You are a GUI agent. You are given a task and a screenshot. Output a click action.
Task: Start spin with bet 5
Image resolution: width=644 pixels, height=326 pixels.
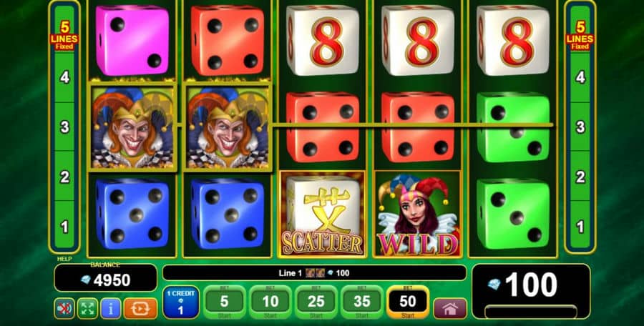pyautogui.click(x=224, y=302)
